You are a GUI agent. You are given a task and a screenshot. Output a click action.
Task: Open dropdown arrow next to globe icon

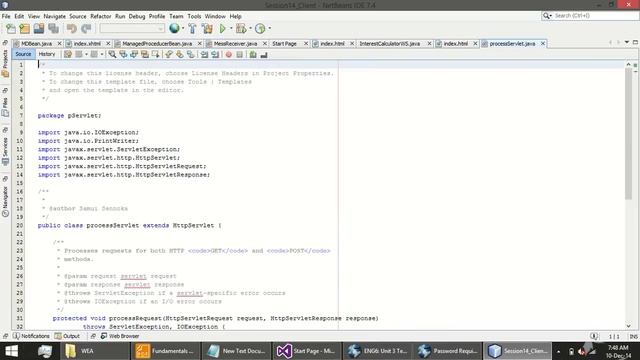[x=183, y=29]
